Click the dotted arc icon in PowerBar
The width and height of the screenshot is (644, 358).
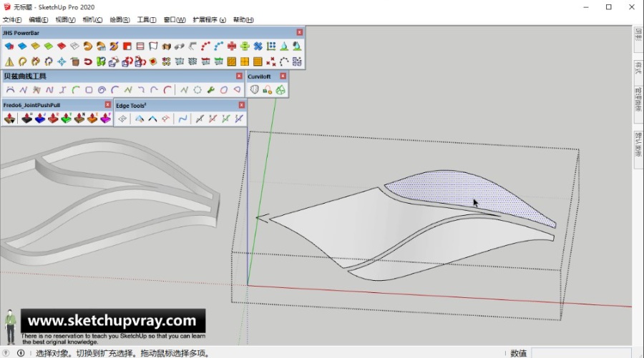click(x=284, y=61)
